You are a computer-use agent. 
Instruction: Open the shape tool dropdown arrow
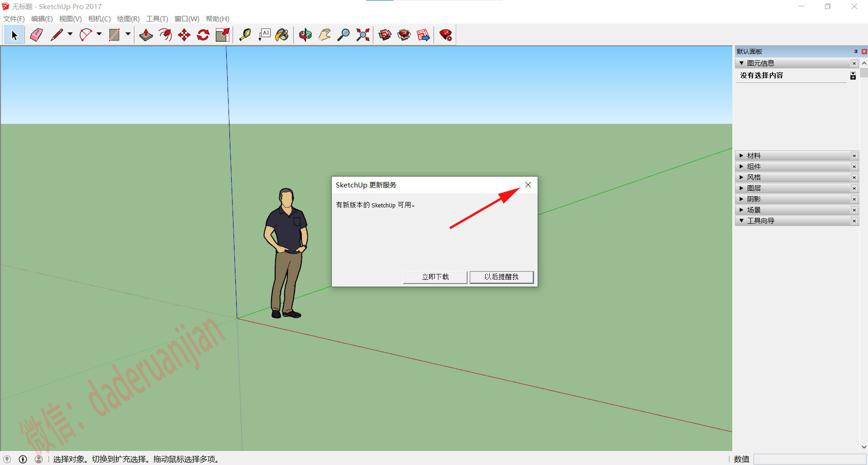128,34
